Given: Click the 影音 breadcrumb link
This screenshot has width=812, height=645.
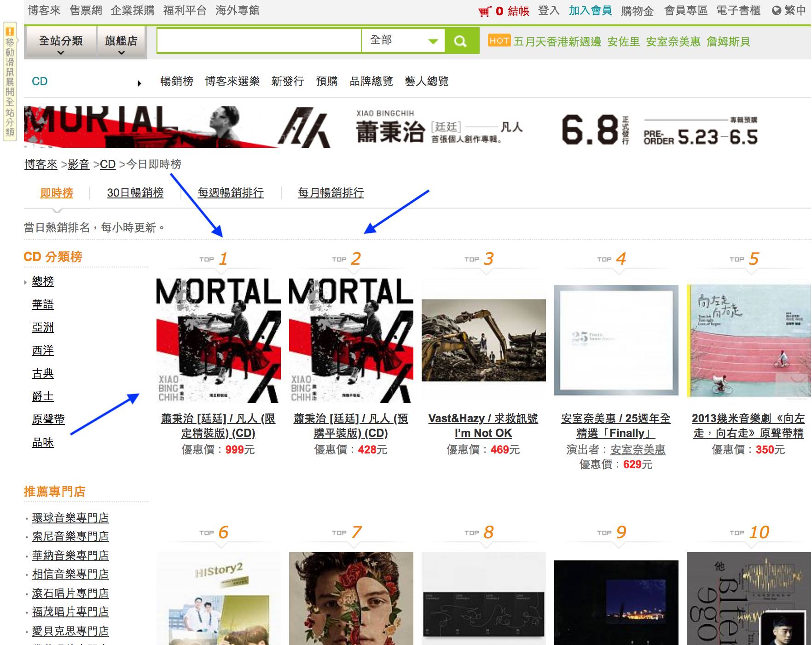Looking at the screenshot, I should (79, 164).
